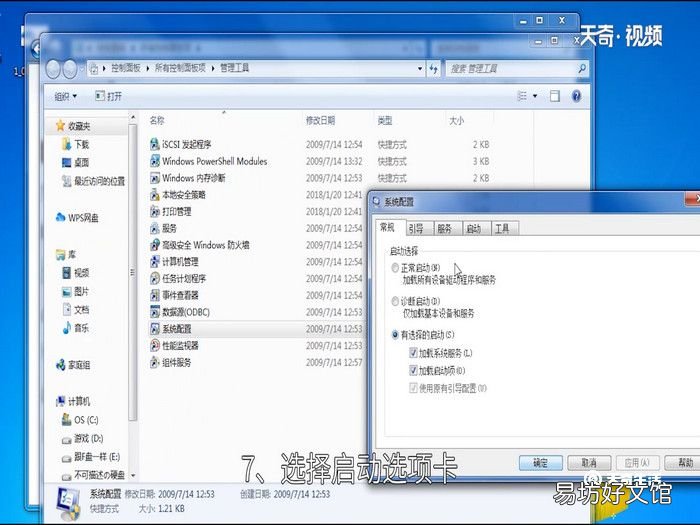Select the 性能监视器 icon
This screenshot has height=525, width=700.
pyautogui.click(x=154, y=345)
